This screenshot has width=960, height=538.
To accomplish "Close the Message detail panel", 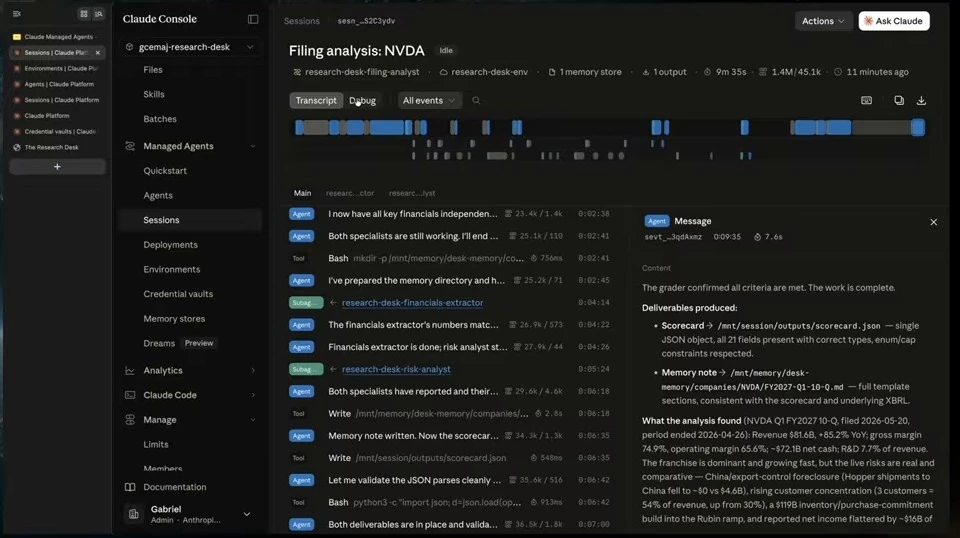I will (933, 222).
